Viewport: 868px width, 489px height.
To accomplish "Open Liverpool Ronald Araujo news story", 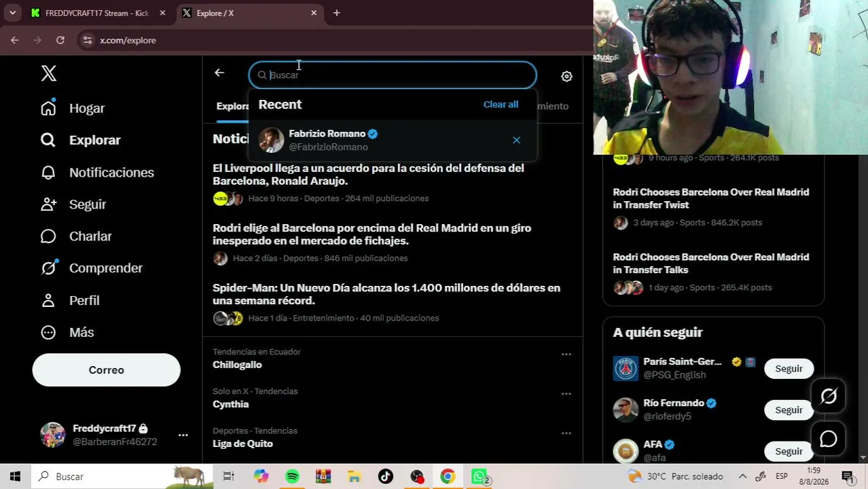I will point(368,175).
